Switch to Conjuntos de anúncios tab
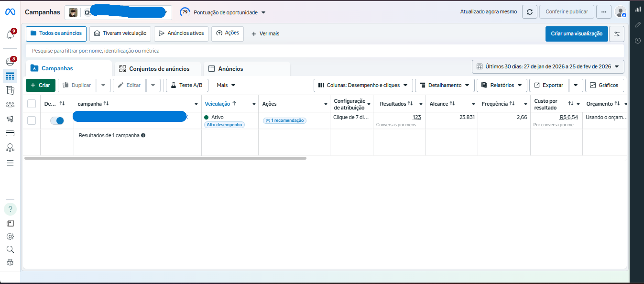 click(157, 69)
